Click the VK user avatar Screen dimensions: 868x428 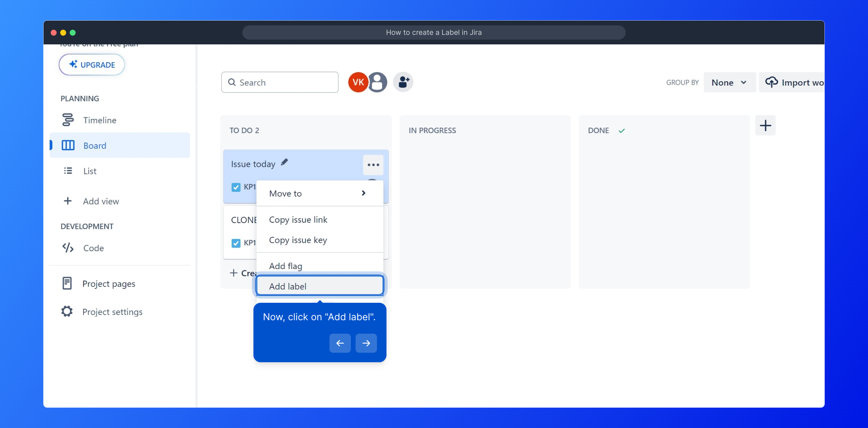(x=358, y=82)
